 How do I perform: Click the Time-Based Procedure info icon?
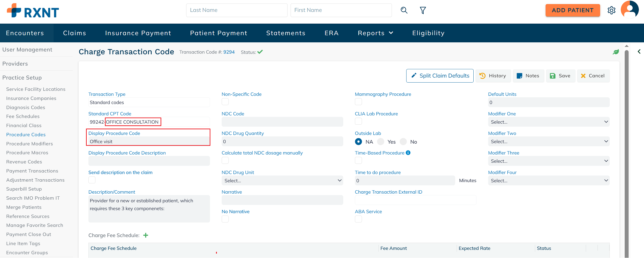408,153
